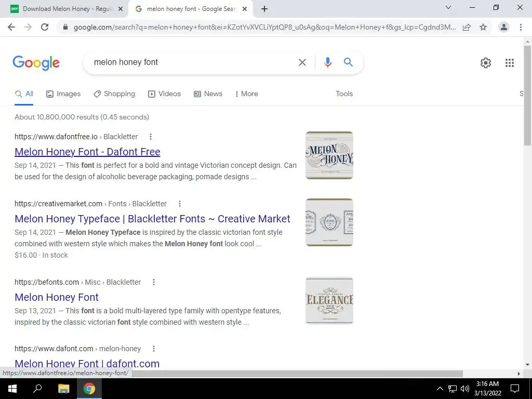The height and width of the screenshot is (399, 532).
Task: Open Melon Honey Font - Dafont Free link
Action: [x=87, y=152]
